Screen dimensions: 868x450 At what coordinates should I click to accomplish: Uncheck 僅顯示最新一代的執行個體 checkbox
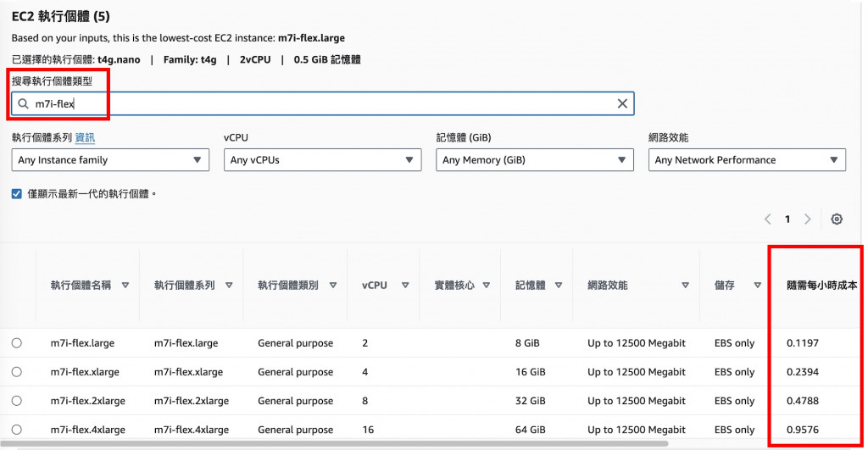point(17,194)
